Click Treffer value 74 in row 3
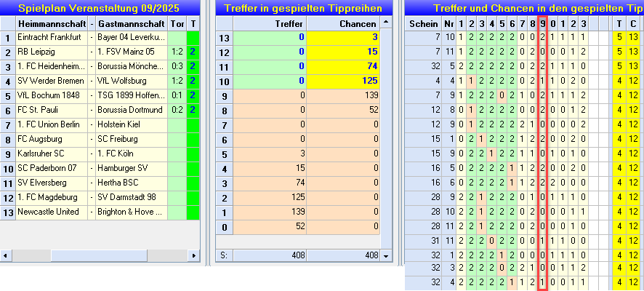 [270, 183]
